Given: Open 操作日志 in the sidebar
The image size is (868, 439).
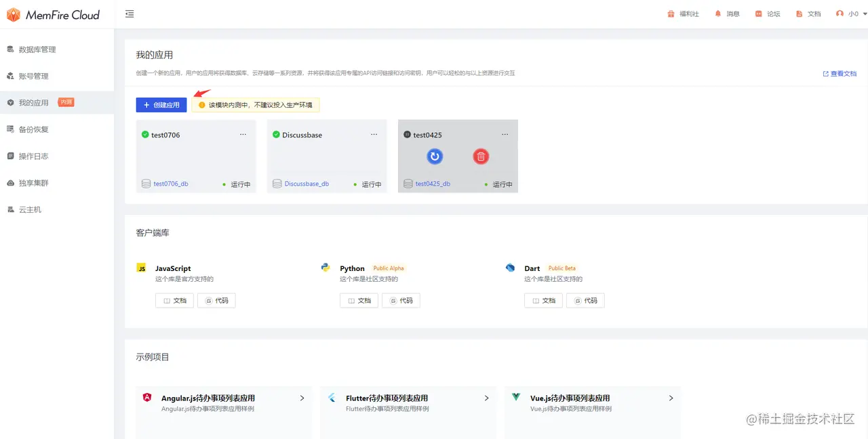Looking at the screenshot, I should point(33,156).
